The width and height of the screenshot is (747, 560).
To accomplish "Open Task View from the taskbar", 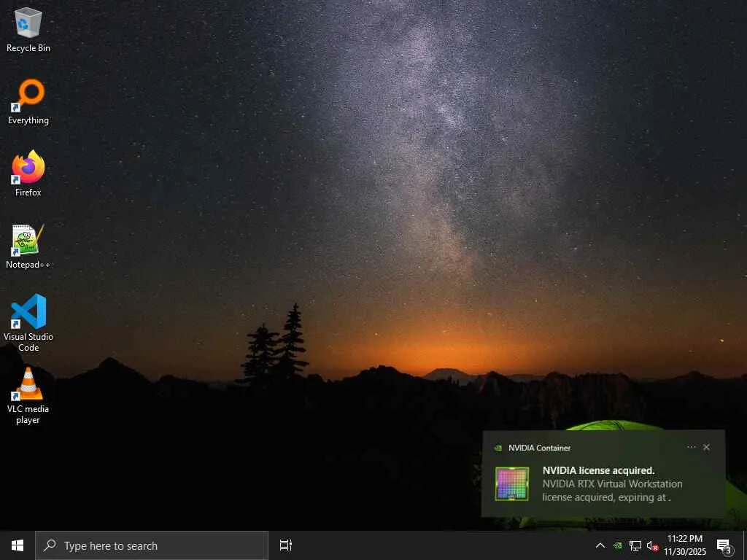I will [x=285, y=545].
